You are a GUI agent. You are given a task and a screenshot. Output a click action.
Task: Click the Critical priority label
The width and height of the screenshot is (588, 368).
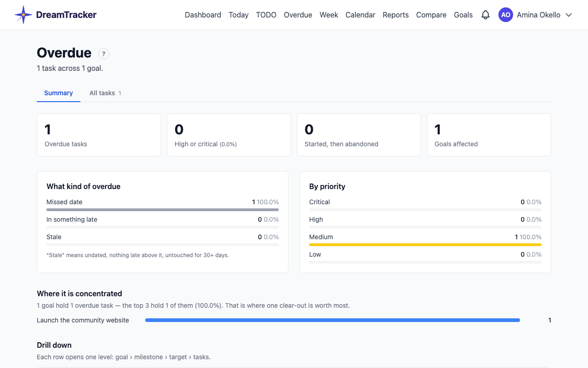click(x=319, y=202)
